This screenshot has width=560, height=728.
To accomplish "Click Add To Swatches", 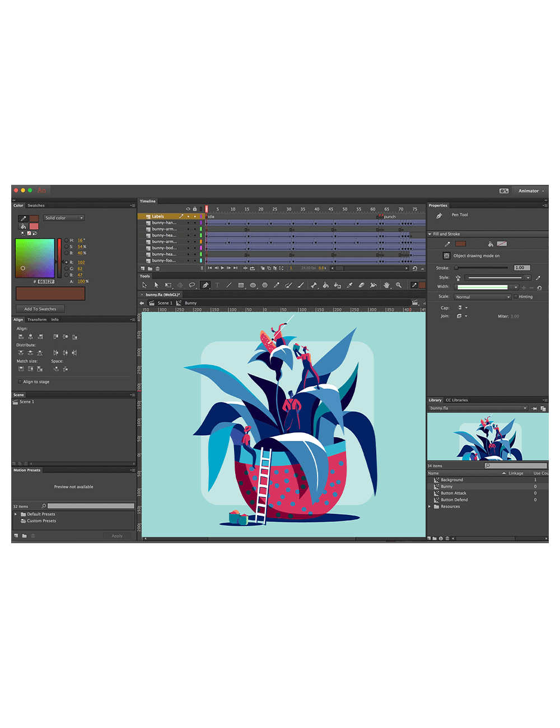I will tap(40, 309).
